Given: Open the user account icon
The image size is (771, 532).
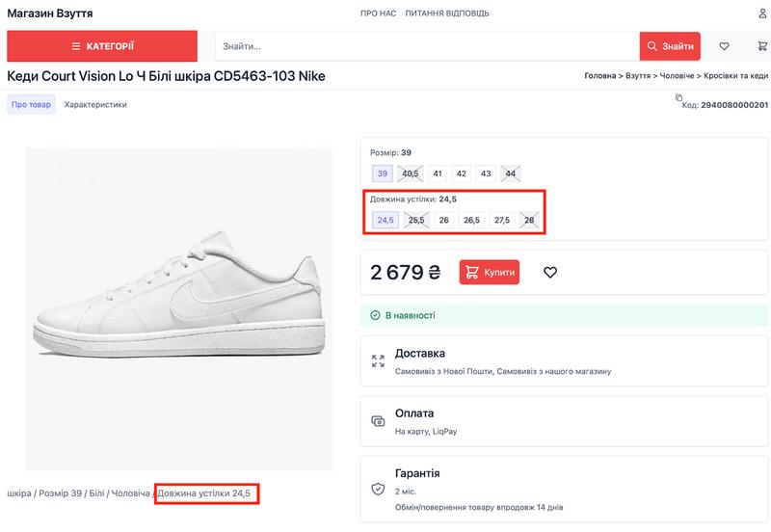Looking at the screenshot, I should click(762, 13).
